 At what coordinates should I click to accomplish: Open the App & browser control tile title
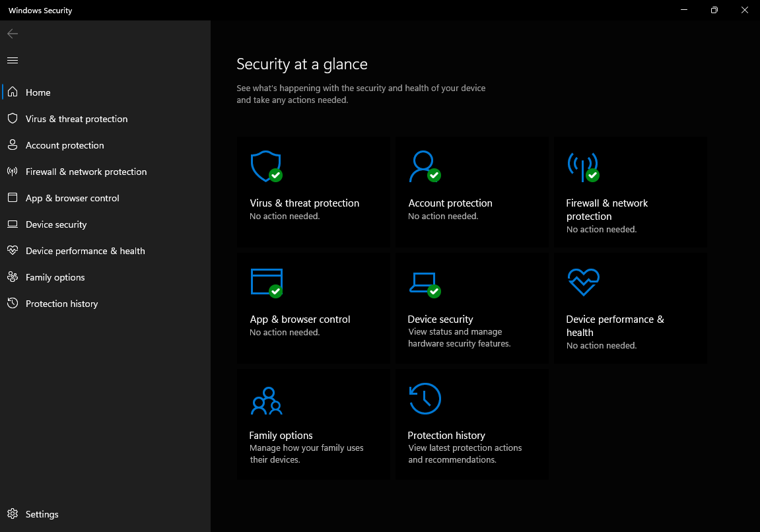point(300,319)
